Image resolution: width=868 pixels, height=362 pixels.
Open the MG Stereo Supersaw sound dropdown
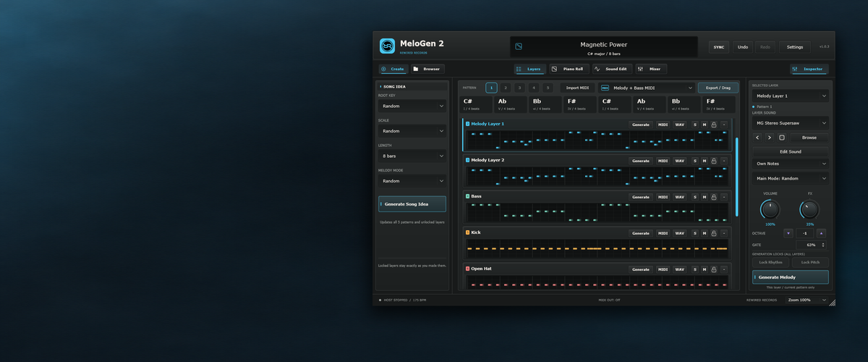(790, 122)
